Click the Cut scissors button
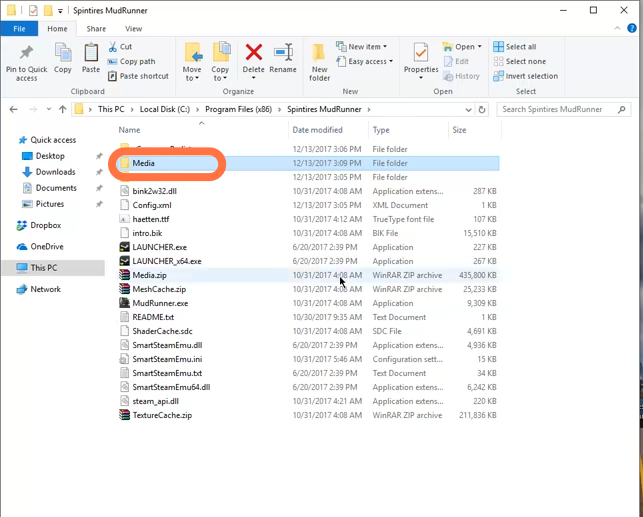Viewport: 643px width, 517px height. coord(120,47)
